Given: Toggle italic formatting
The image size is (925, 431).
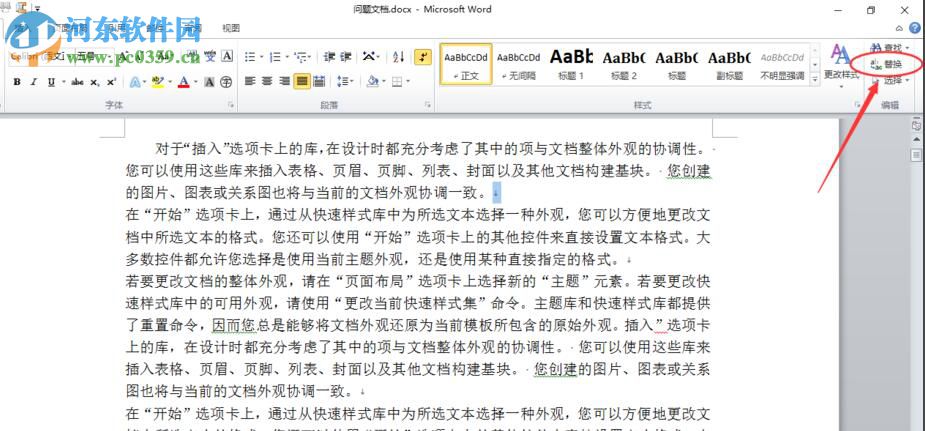Looking at the screenshot, I should [34, 82].
